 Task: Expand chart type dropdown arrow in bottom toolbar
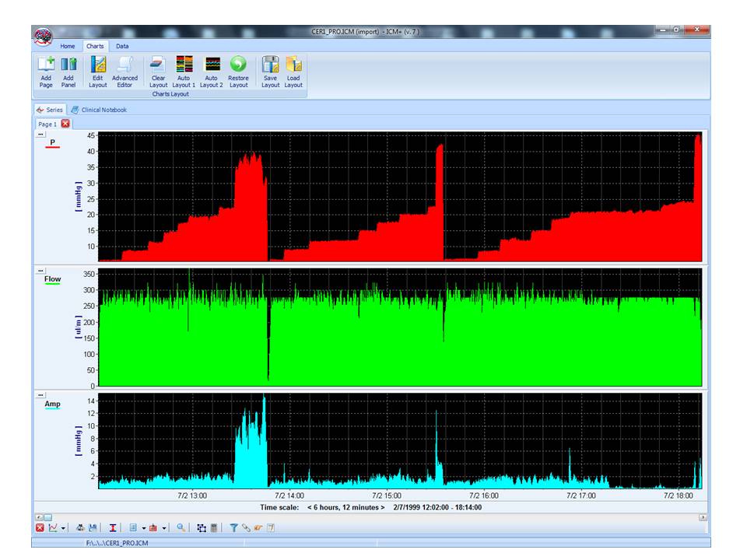pos(63,528)
